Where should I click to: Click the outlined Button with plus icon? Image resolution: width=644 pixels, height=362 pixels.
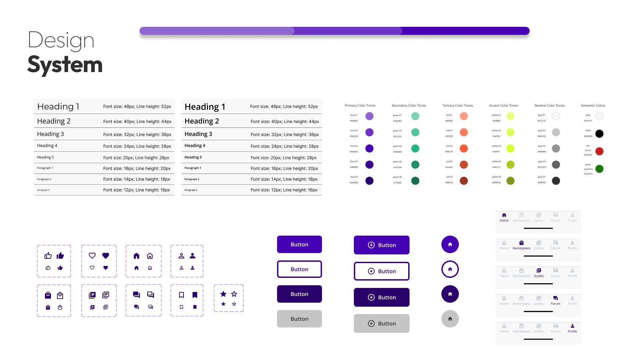381,271
